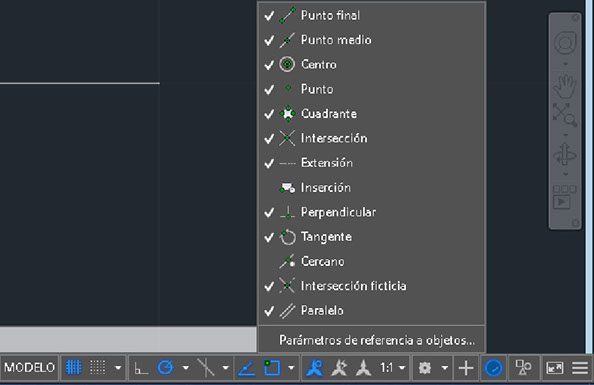
Task: Expand the polar tracking angle dropdown
Action: (186, 368)
